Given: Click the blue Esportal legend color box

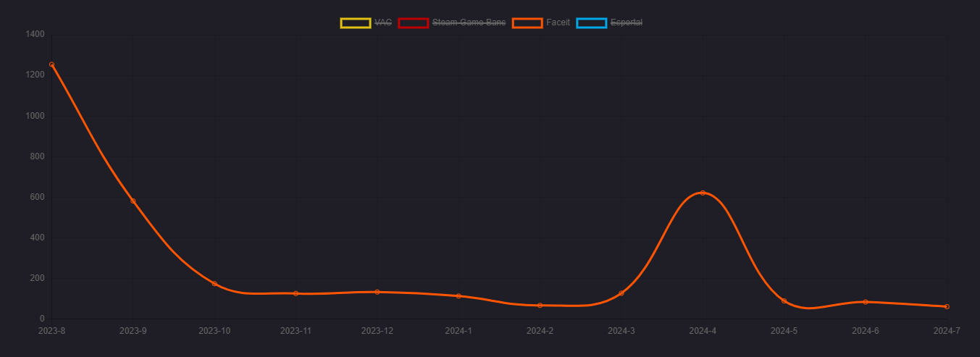Looking at the screenshot, I should [x=591, y=22].
